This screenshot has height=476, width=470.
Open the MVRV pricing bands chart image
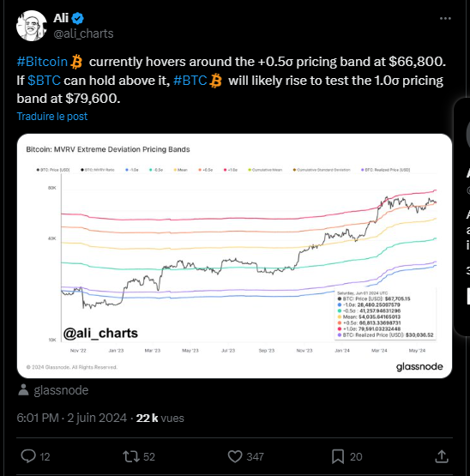click(234, 256)
